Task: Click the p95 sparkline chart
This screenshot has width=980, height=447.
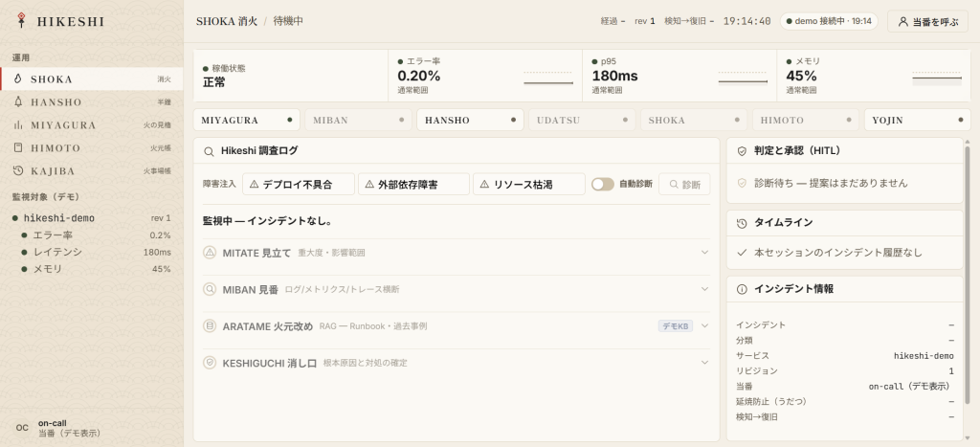Action: click(x=743, y=78)
